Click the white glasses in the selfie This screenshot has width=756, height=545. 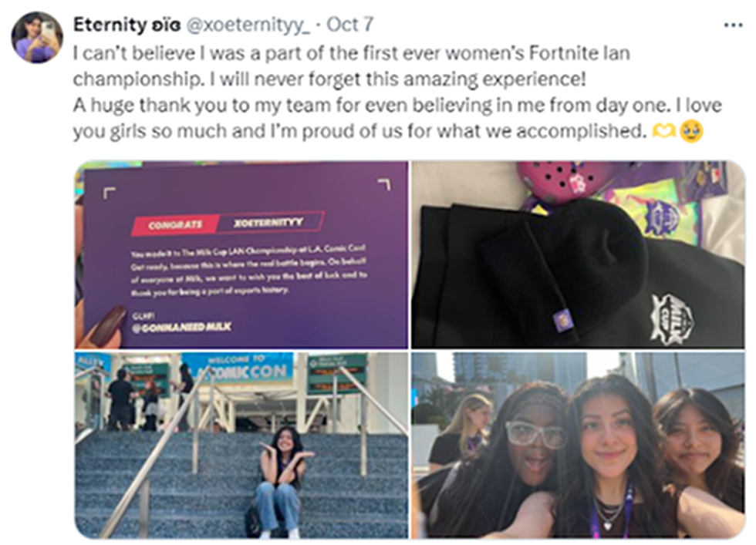534,434
